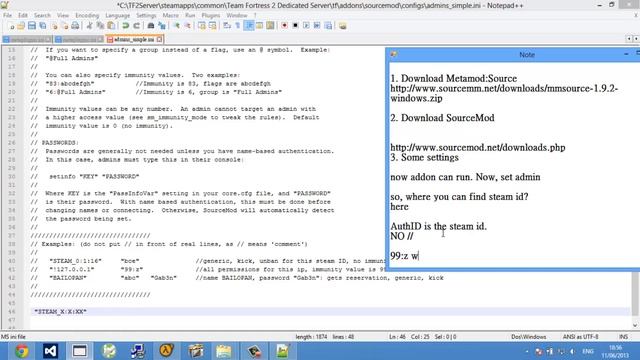This screenshot has width=640, height=360.
Task: Toggle INS insert mode in status bar
Action: click(623, 337)
